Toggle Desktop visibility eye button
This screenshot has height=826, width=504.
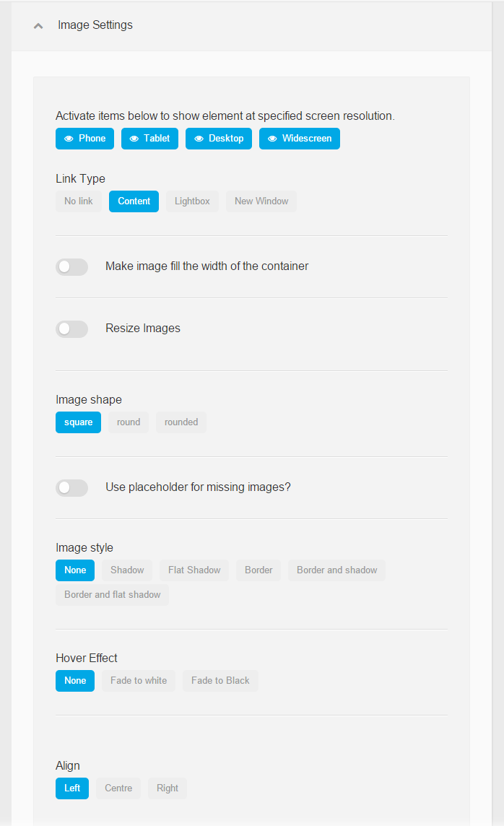[219, 139]
